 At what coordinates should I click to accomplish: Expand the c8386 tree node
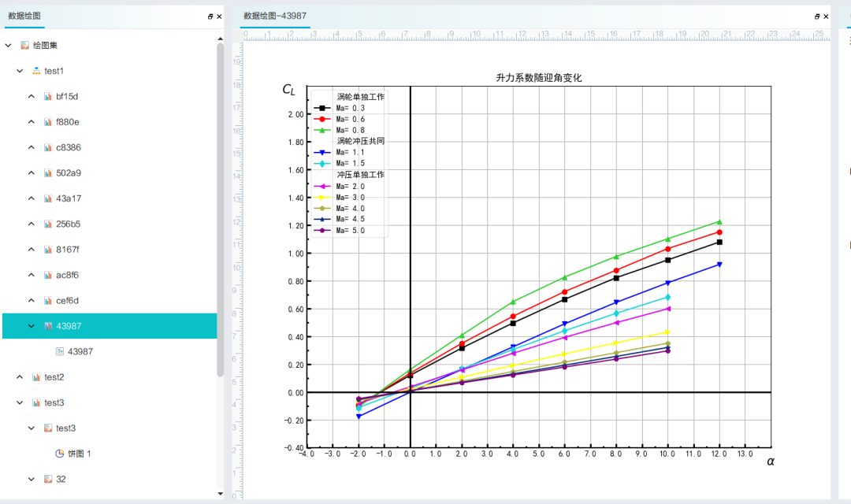(x=32, y=147)
